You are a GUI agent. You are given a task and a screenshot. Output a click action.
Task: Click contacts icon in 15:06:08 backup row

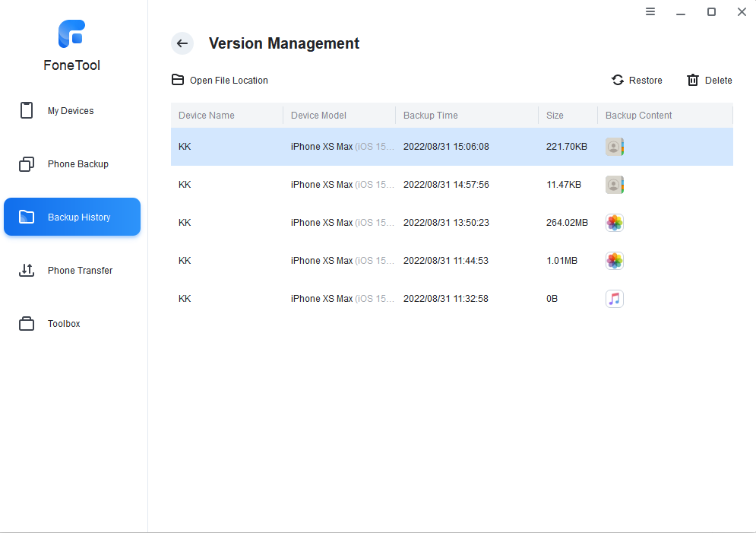click(x=615, y=147)
